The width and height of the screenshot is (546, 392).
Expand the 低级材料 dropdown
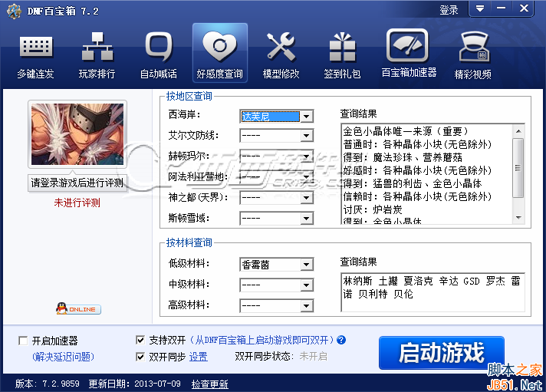click(307, 265)
